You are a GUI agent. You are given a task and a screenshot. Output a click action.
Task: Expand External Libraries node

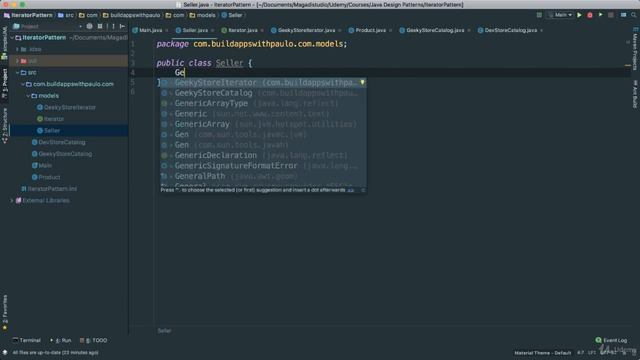click(12, 201)
